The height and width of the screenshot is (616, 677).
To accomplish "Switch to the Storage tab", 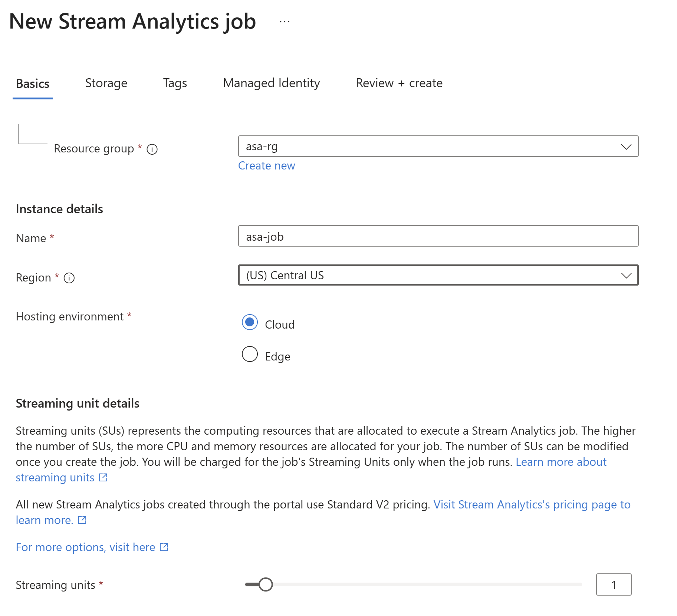I will point(106,83).
